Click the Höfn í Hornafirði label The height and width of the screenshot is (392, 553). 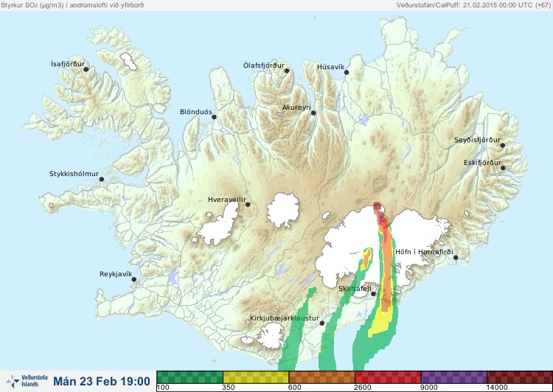click(x=424, y=252)
